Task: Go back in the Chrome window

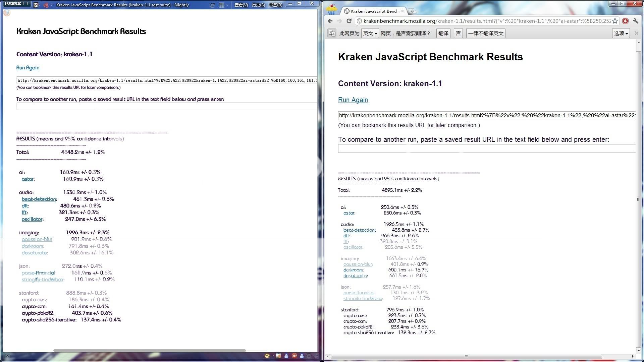Action: (x=330, y=21)
